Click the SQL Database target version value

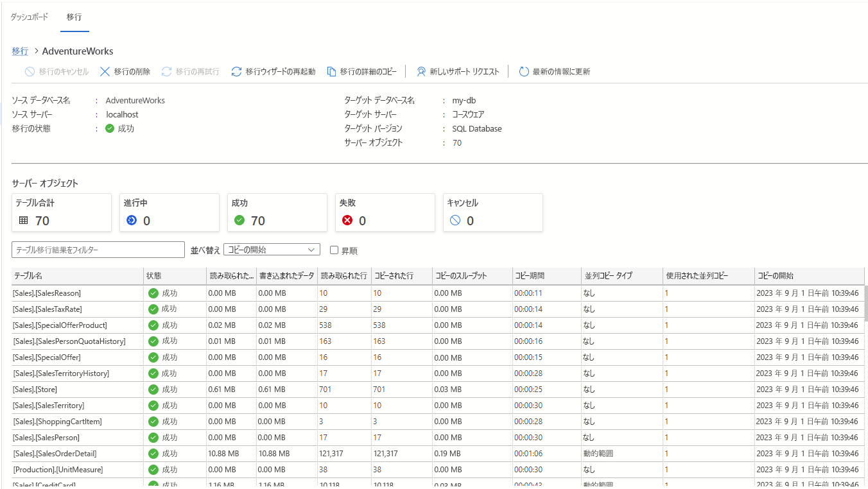point(477,129)
